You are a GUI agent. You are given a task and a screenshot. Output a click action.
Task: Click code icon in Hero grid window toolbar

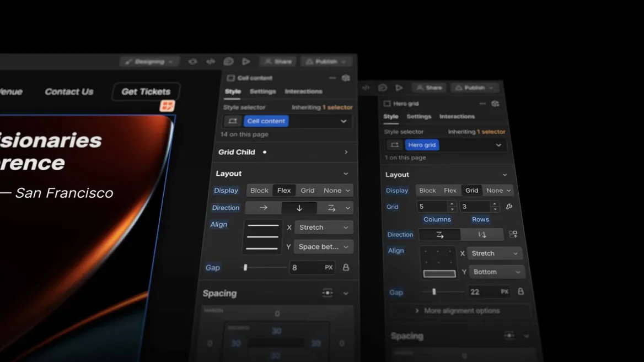366,88
